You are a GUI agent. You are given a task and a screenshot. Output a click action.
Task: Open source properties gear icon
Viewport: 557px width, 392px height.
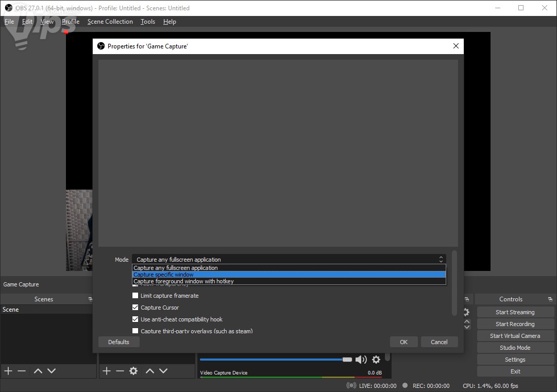tap(133, 371)
